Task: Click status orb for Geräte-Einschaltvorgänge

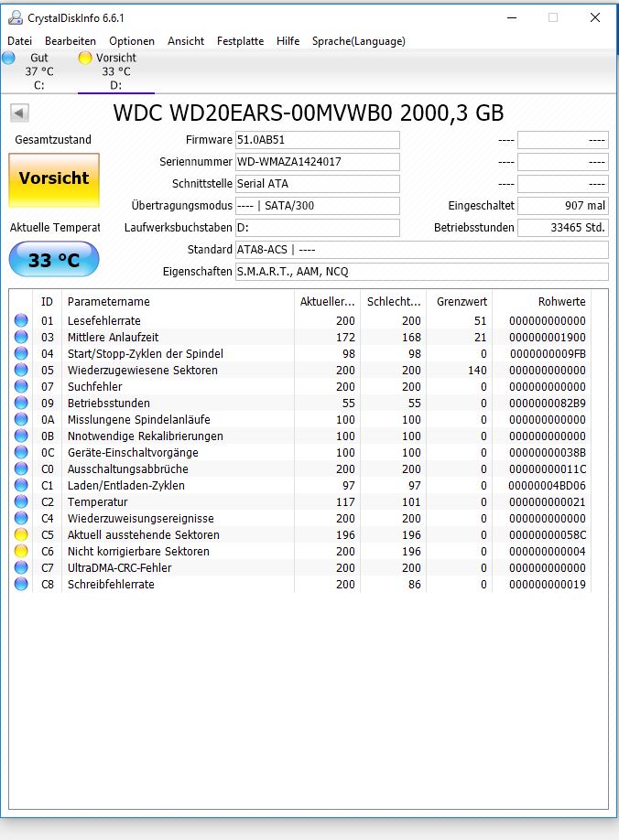Action: pos(21,452)
